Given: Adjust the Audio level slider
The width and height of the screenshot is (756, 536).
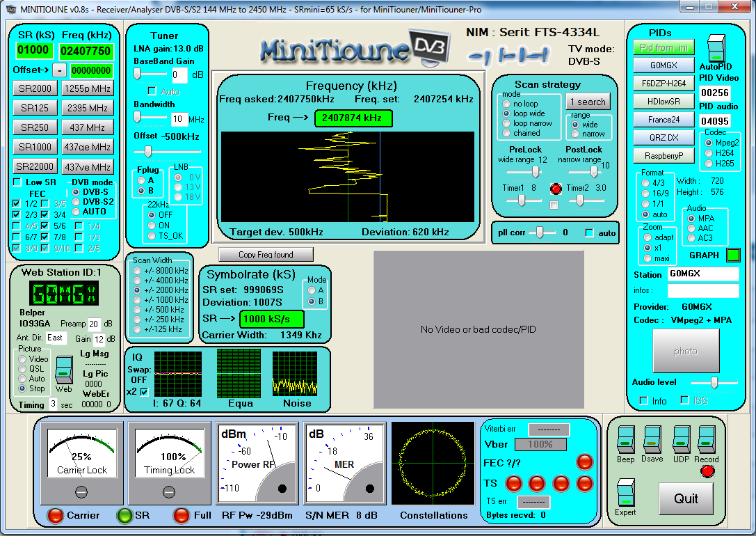Looking at the screenshot, I should click(x=714, y=383).
